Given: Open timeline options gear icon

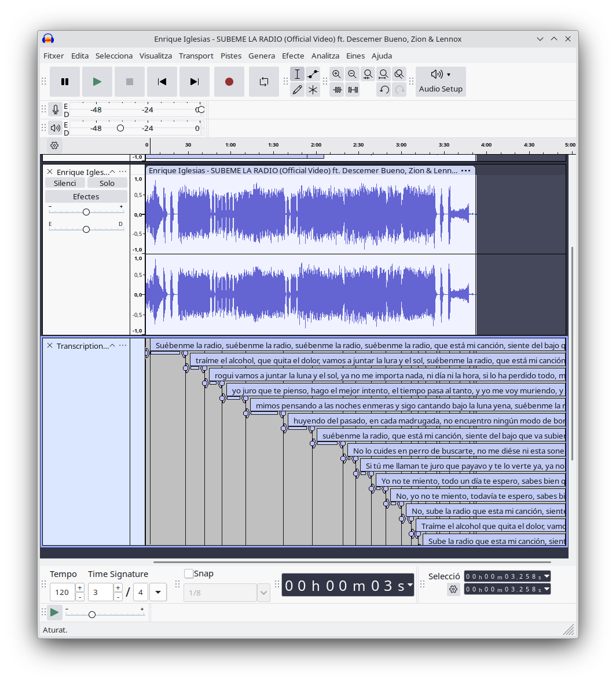Looking at the screenshot, I should pos(54,145).
